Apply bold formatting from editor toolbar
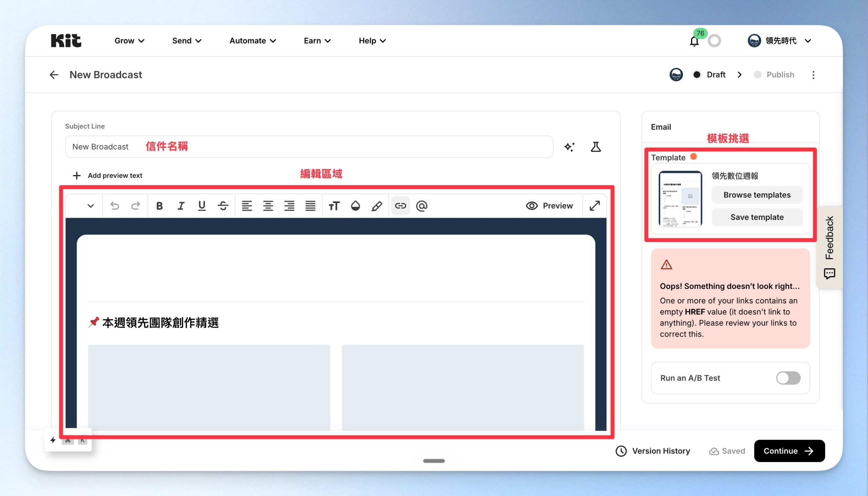Screen dimensions: 868x496 [x=159, y=206]
